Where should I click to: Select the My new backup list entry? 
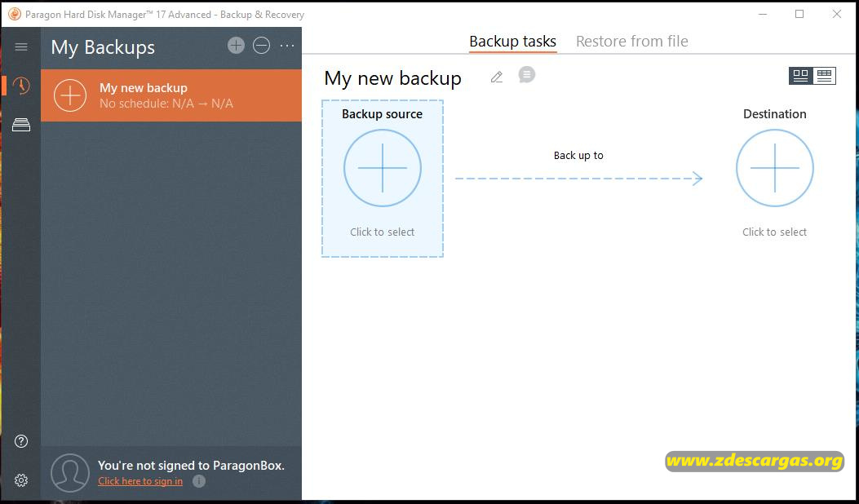tap(171, 95)
